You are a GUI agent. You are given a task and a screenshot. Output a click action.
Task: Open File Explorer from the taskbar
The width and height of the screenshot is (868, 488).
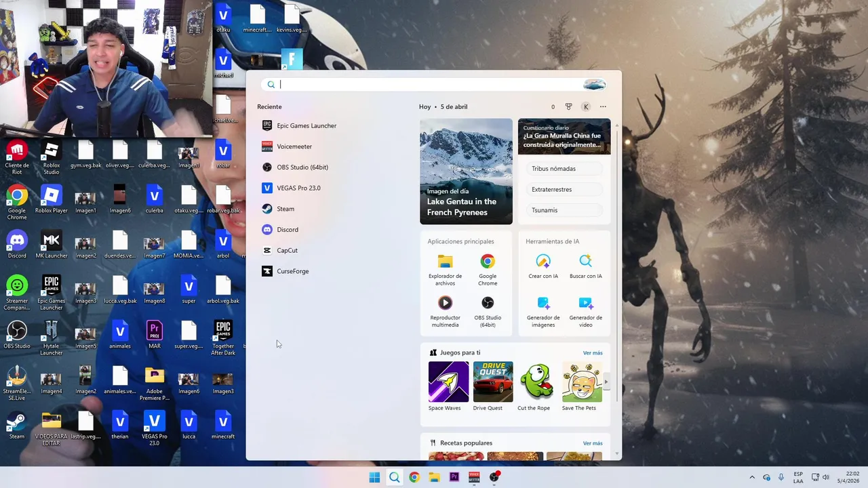(x=434, y=477)
